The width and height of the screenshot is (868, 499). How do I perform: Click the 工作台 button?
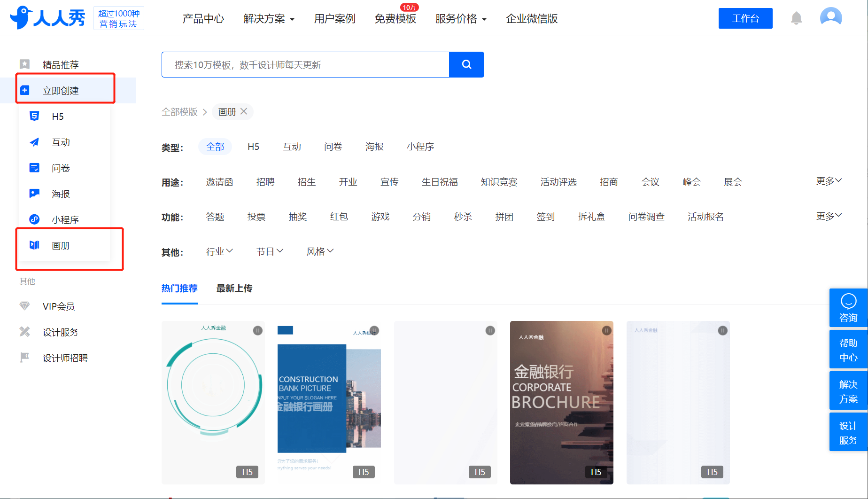coord(745,18)
